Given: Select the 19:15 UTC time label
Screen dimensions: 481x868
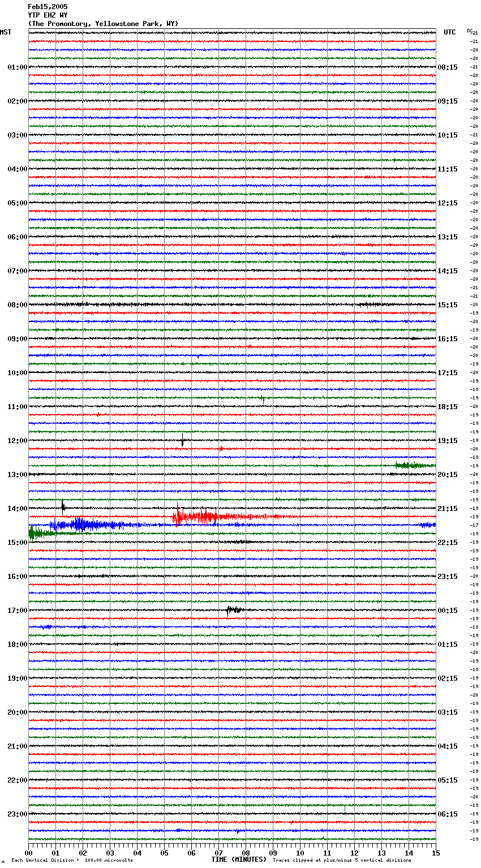Looking at the screenshot, I should coord(448,441).
